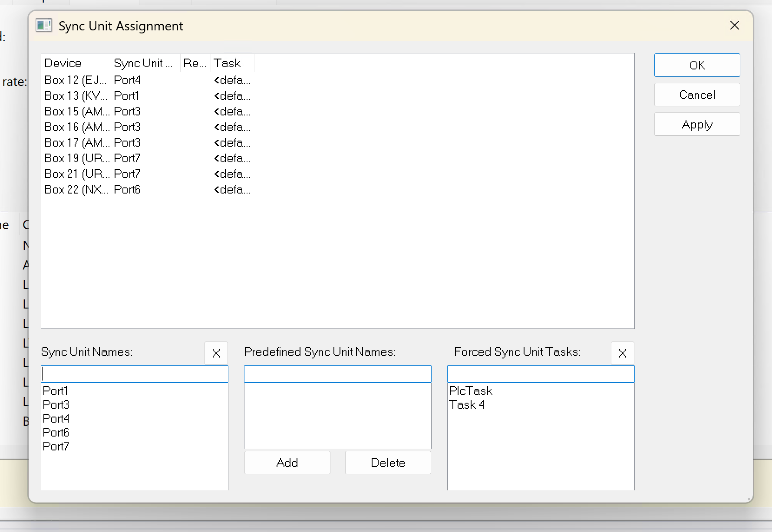Click the Predefined Sync Unit Names input box
The height and width of the screenshot is (532, 772).
pos(337,374)
